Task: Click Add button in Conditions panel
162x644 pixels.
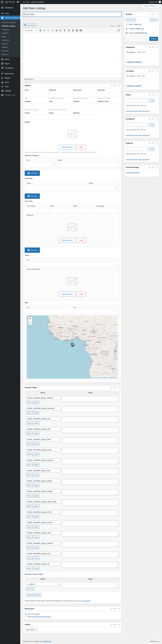Action: 152,125
